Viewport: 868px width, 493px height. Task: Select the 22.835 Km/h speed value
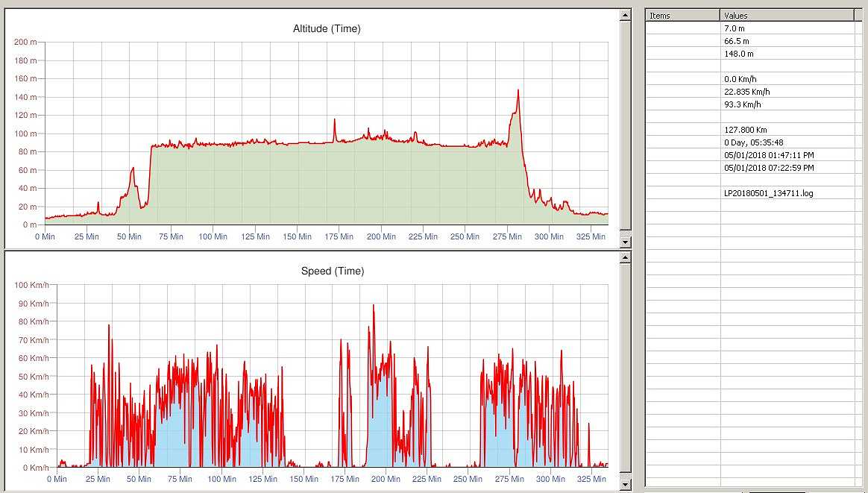(x=747, y=92)
